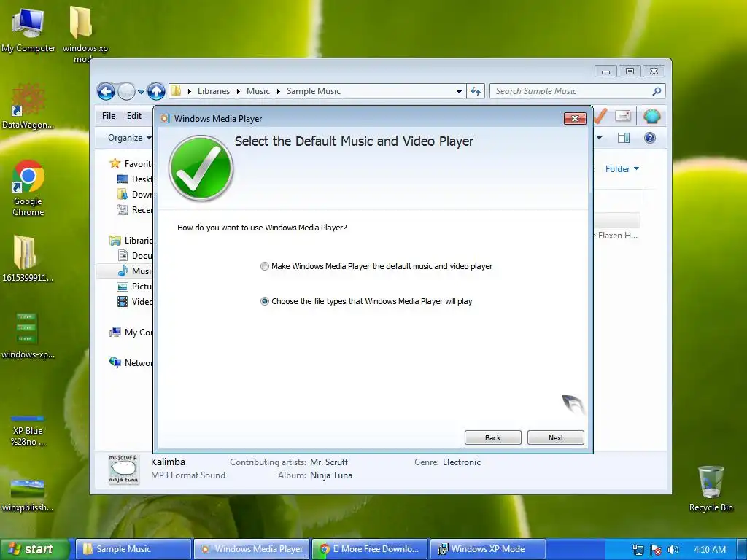Open the Organize dropdown

[129, 138]
